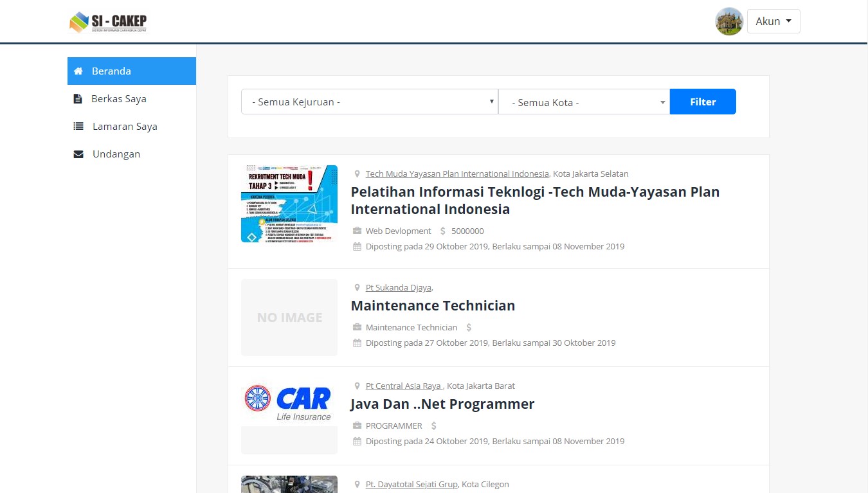The height and width of the screenshot is (493, 868).
Task: Click calendar icon on Maintenance Technician posting
Action: coord(357,343)
